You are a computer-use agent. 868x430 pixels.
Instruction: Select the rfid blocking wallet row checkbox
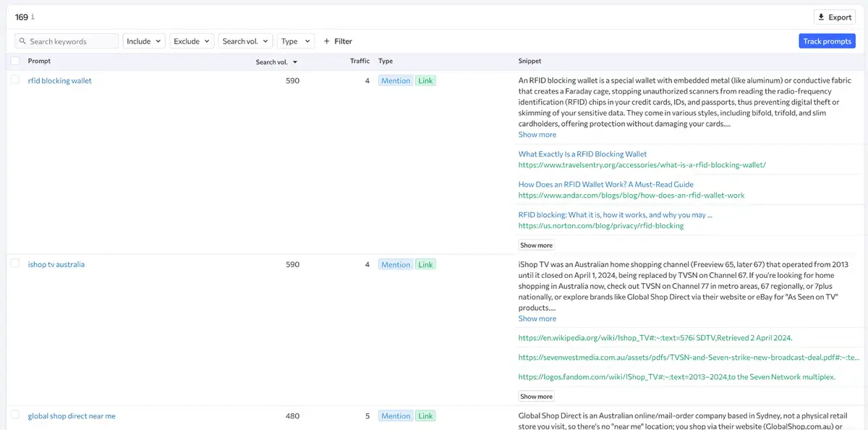(x=15, y=80)
